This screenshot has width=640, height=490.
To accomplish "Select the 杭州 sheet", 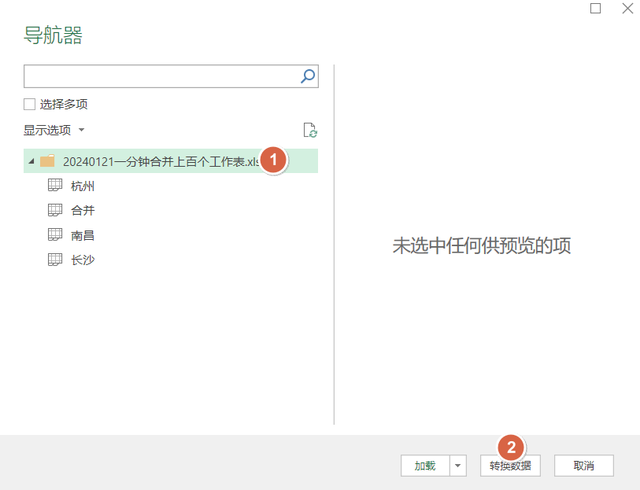I will click(82, 186).
